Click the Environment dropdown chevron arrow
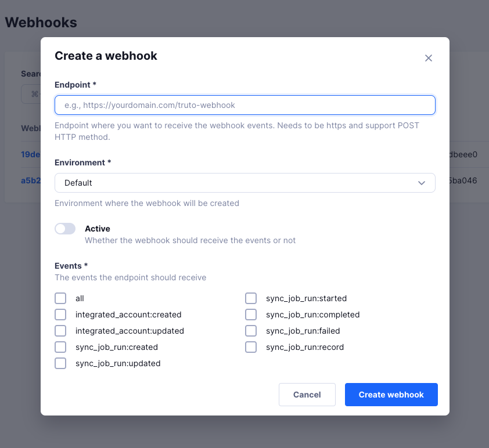Image resolution: width=489 pixels, height=448 pixels. 421,183
